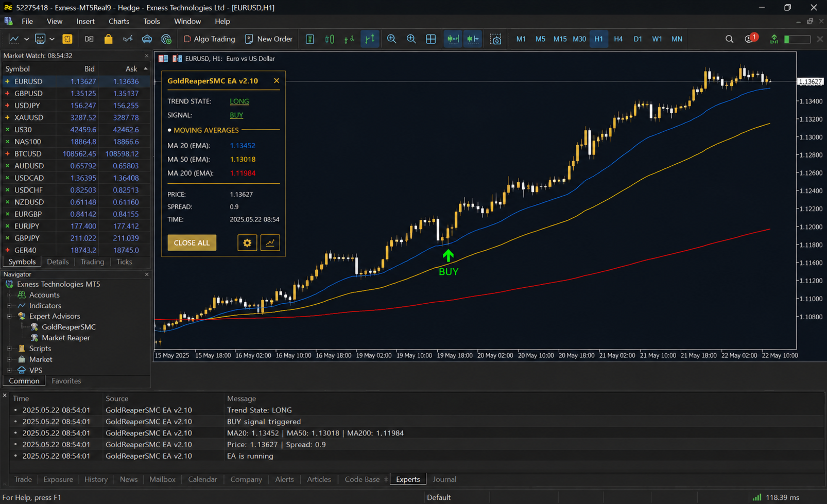This screenshot has width=827, height=504.
Task: Open the EA panel settings gear
Action: [247, 242]
